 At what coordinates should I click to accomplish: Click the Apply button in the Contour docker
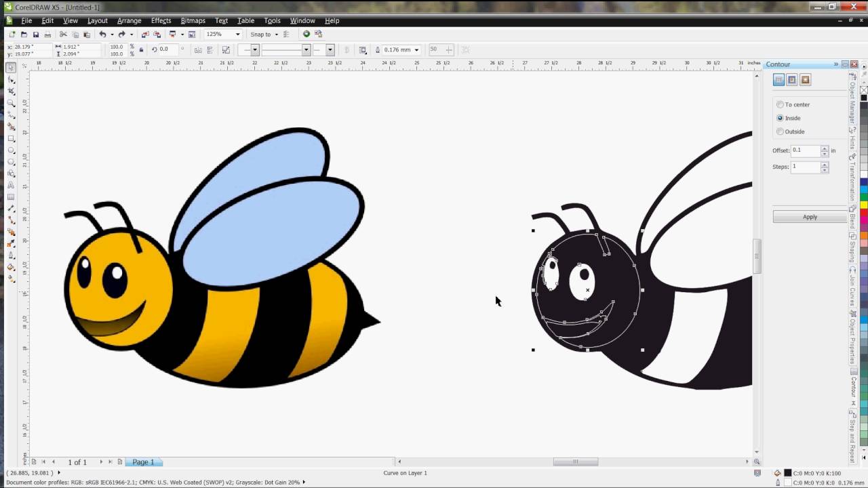[810, 216]
